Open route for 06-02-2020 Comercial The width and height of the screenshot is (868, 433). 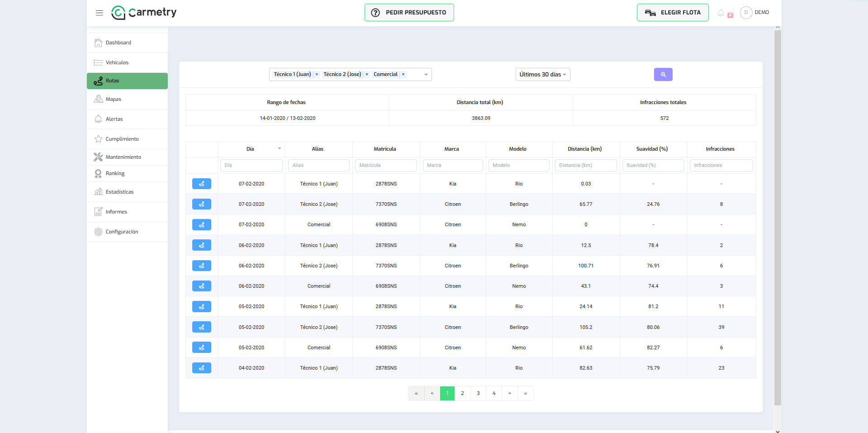click(202, 286)
